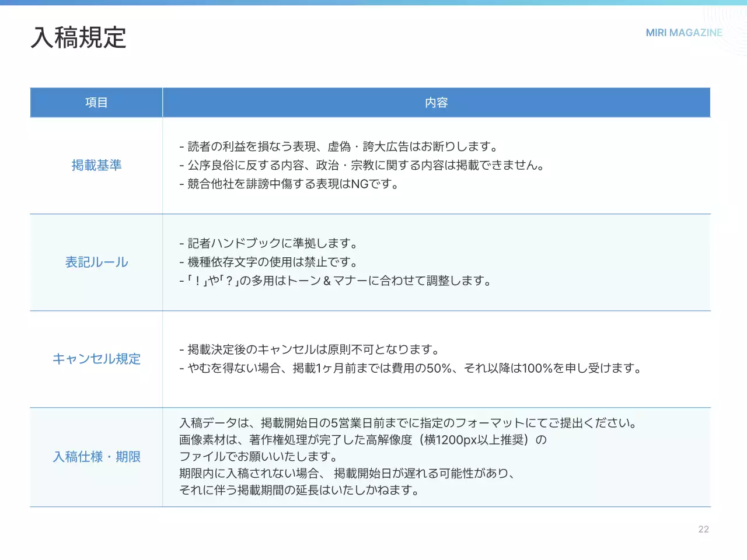Screen dimensions: 747x560
Task: Click the 入稿仕様・期限 row label
Action: click(x=96, y=457)
